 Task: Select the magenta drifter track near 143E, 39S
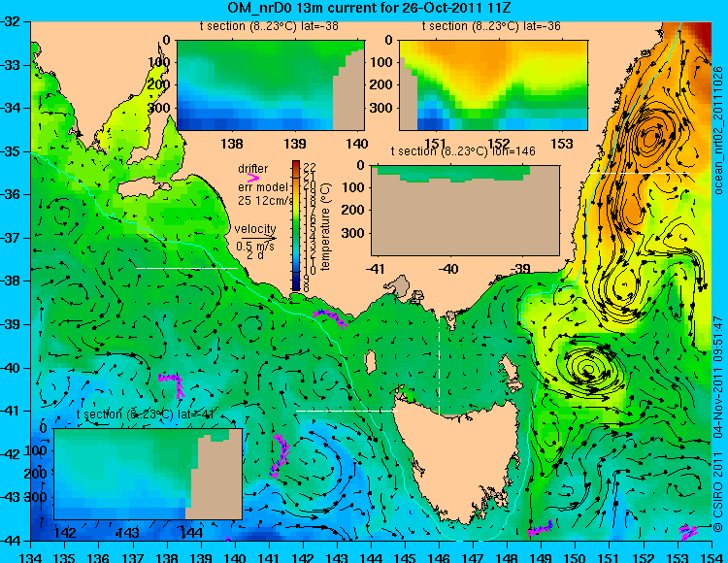(330, 318)
